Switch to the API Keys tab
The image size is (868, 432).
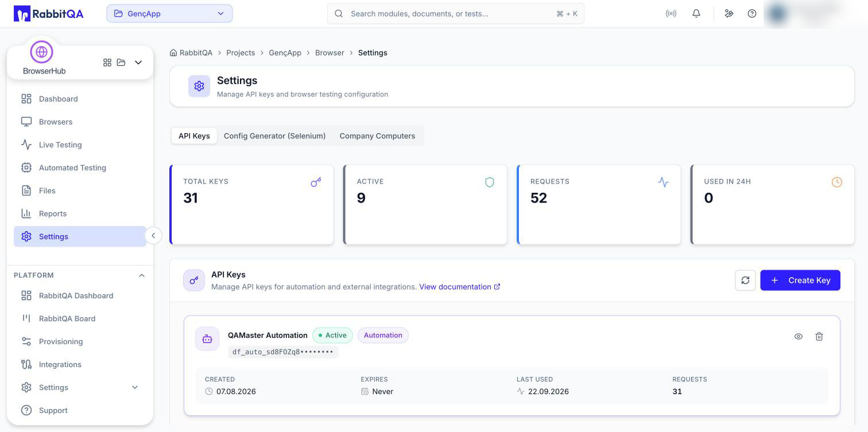194,136
